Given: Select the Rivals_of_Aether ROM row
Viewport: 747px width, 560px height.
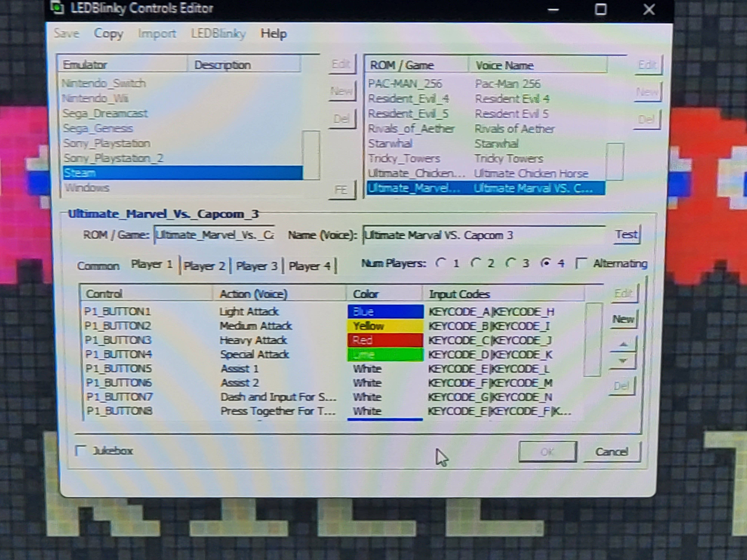Looking at the screenshot, I should (486, 129).
